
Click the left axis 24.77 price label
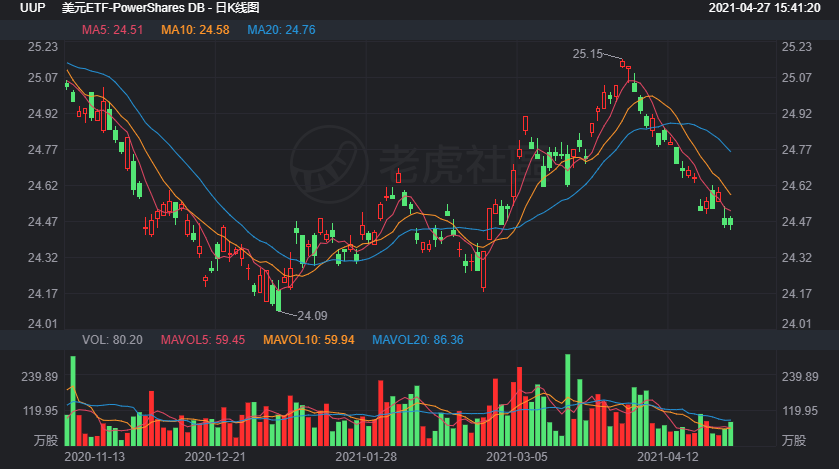43,150
